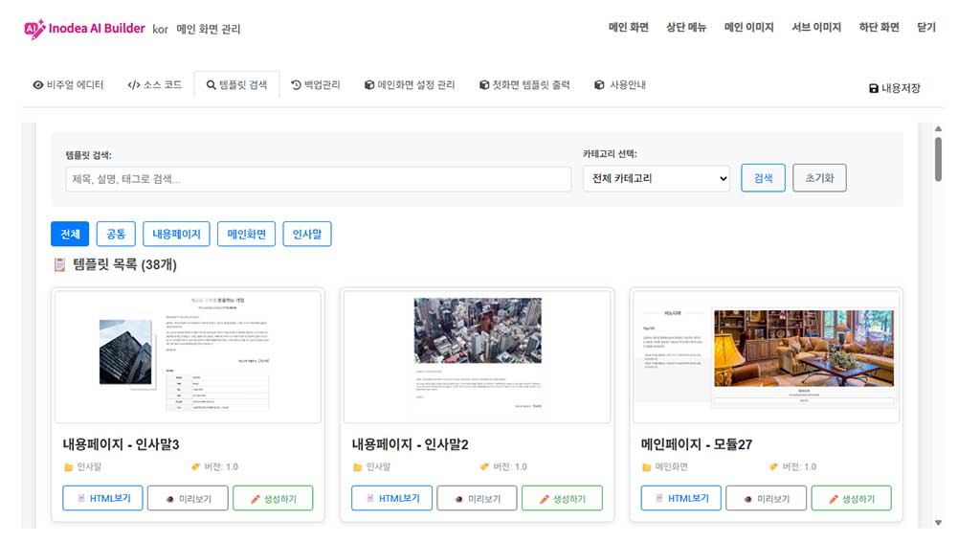Image resolution: width=980 pixels, height=543 pixels.
Task: Expand the 전체 카테고리 dropdown
Action: point(656,178)
